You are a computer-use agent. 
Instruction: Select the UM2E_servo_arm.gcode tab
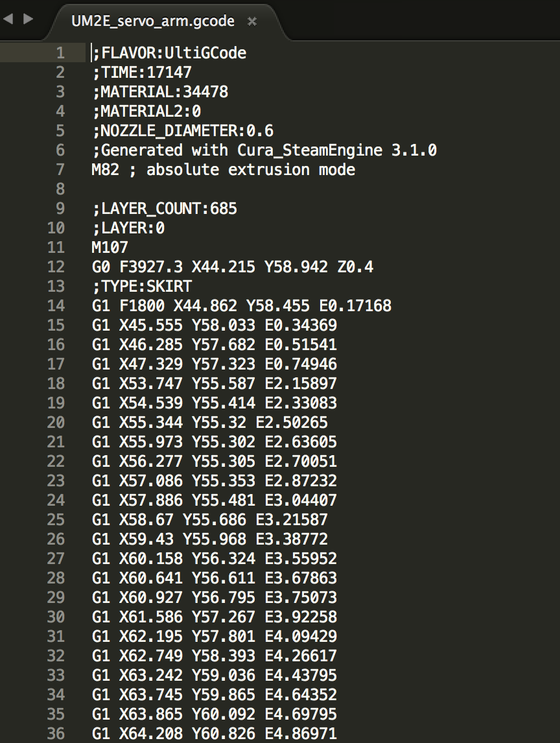(x=152, y=21)
